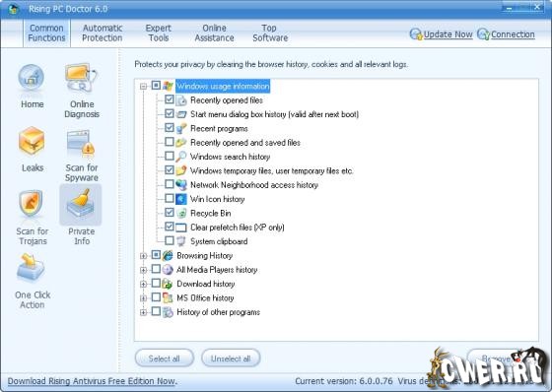This screenshot has width=552, height=392.
Task: Uncheck Windows temporary files checkbox
Action: (x=170, y=170)
